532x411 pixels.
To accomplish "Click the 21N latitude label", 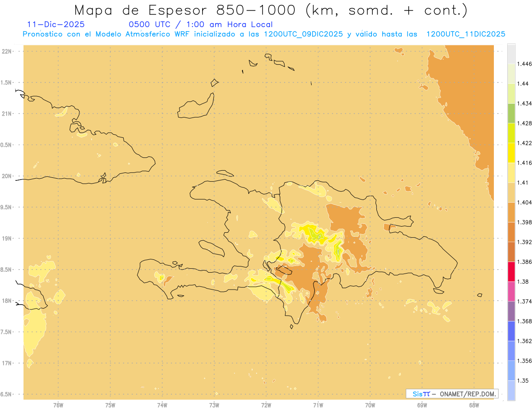I will click(7, 114).
